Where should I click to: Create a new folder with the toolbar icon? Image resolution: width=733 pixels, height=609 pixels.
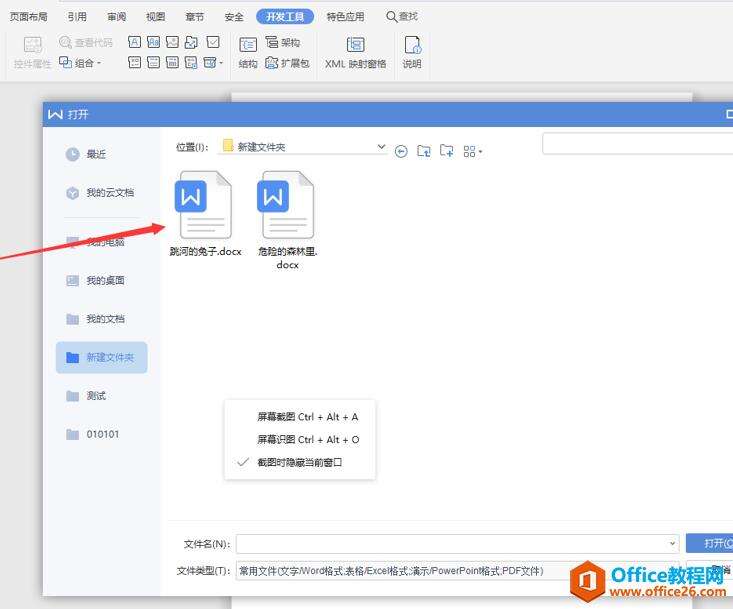[x=447, y=151]
